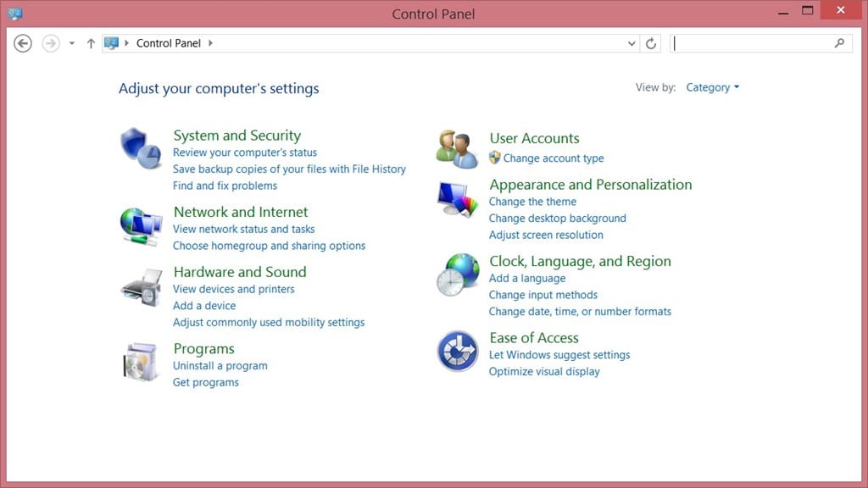Click the Control Panel breadcrumb text
This screenshot has height=488, width=868.
(169, 43)
